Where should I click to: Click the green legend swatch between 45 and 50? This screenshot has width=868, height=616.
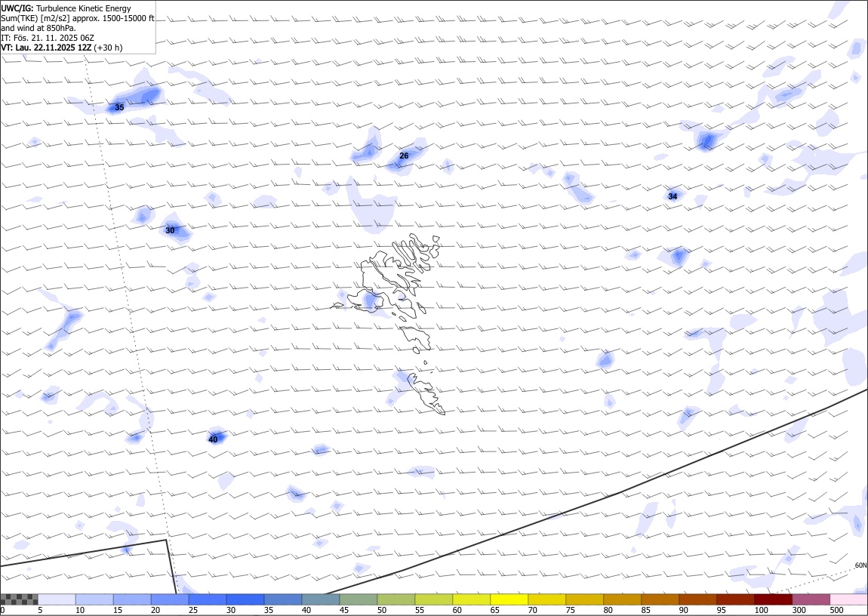(359, 599)
